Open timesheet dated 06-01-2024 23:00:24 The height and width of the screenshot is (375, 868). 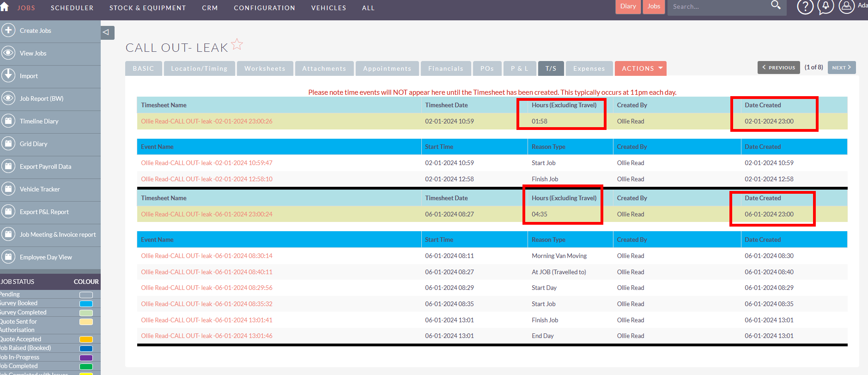[207, 214]
